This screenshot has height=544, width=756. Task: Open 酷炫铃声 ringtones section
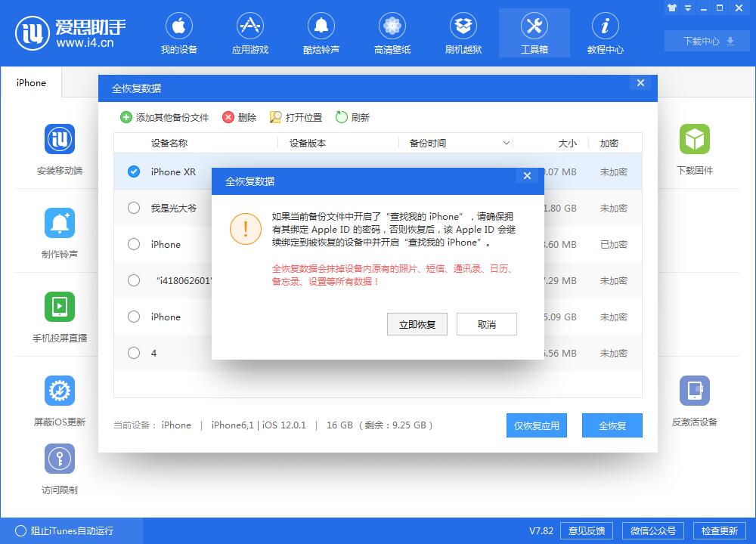click(321, 32)
